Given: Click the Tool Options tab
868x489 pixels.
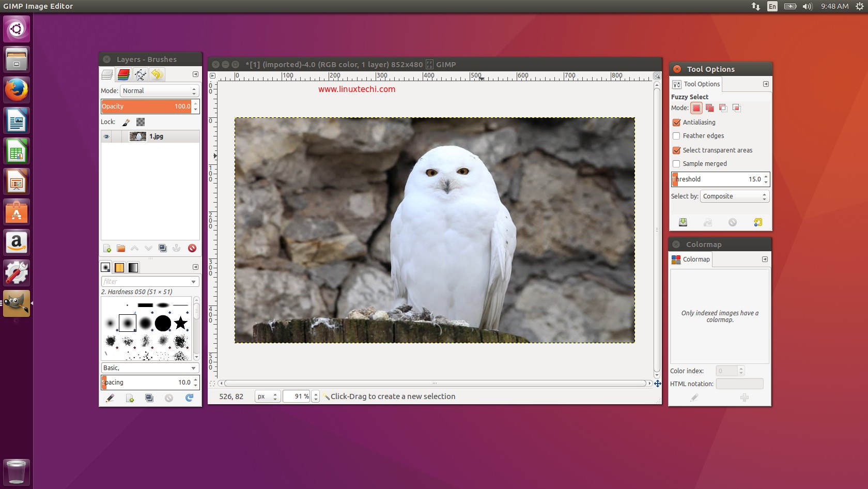Looking at the screenshot, I should coord(696,84).
